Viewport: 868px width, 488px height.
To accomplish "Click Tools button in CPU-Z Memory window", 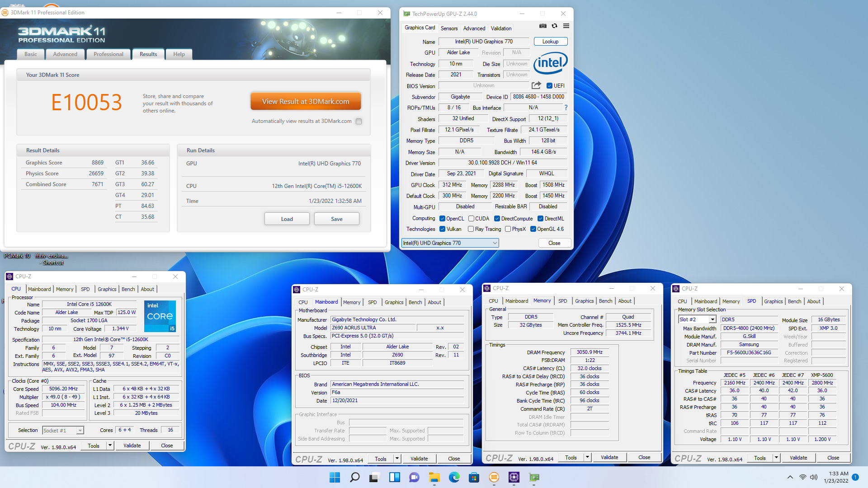I will 571,457.
